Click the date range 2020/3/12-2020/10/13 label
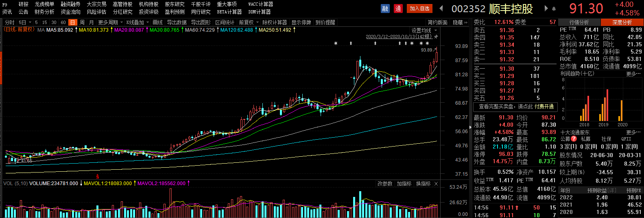Viewport: 644px width, 218px height. (x=399, y=37)
